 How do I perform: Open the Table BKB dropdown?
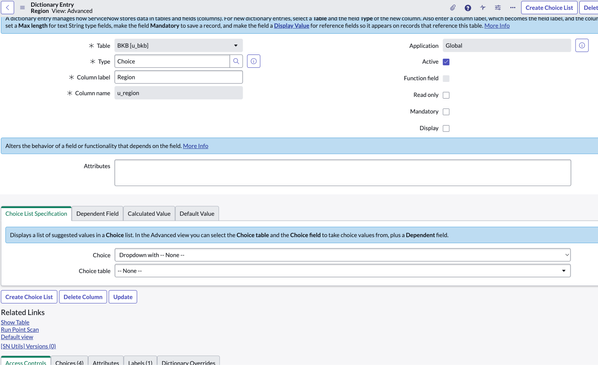[178, 46]
